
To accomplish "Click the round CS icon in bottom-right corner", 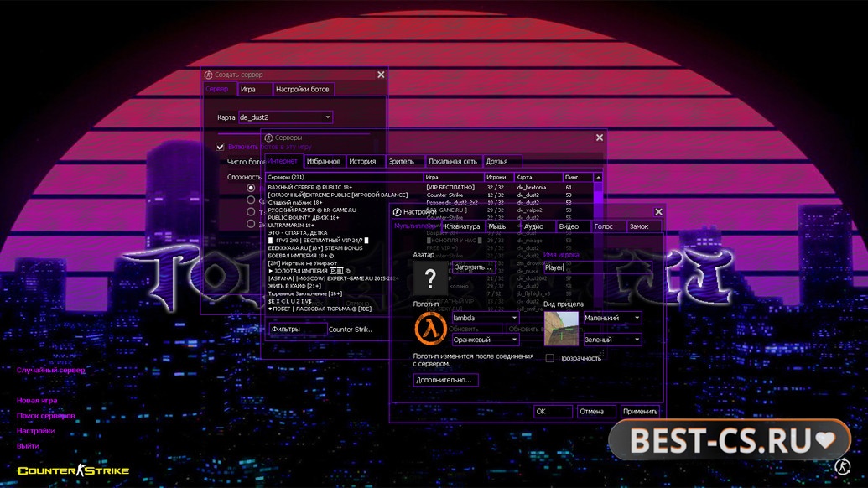I will coord(843,466).
